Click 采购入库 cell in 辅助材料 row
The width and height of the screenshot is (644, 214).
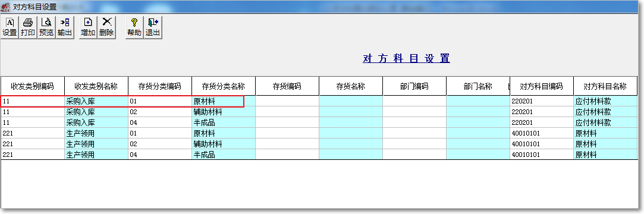[96, 112]
